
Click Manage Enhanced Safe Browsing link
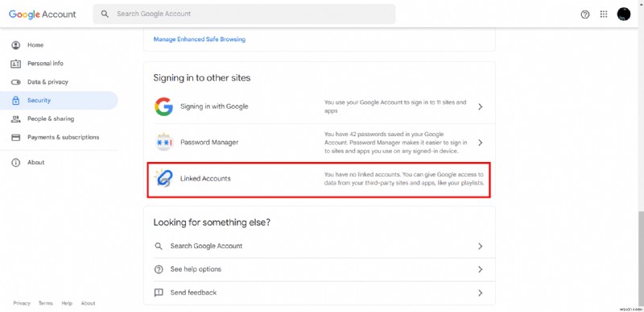[199, 40]
